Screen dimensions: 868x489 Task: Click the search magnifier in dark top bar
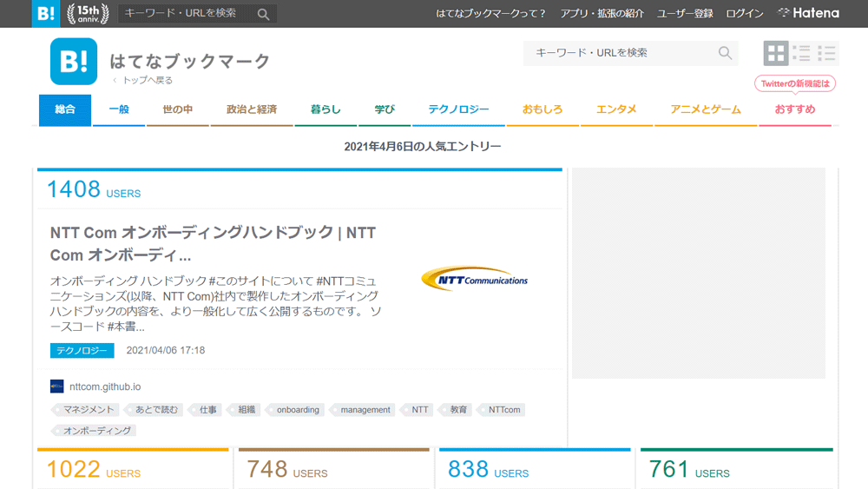[x=264, y=14]
